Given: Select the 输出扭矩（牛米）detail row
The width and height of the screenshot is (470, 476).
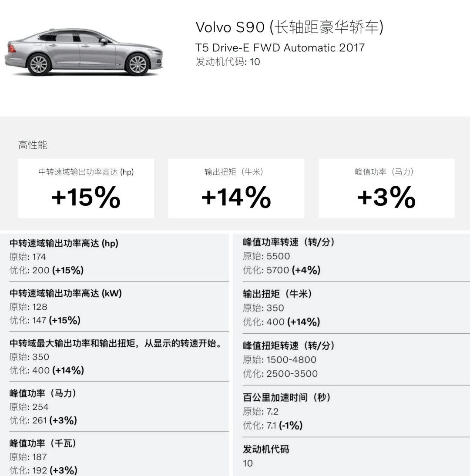Looking at the screenshot, I should (x=356, y=308).
